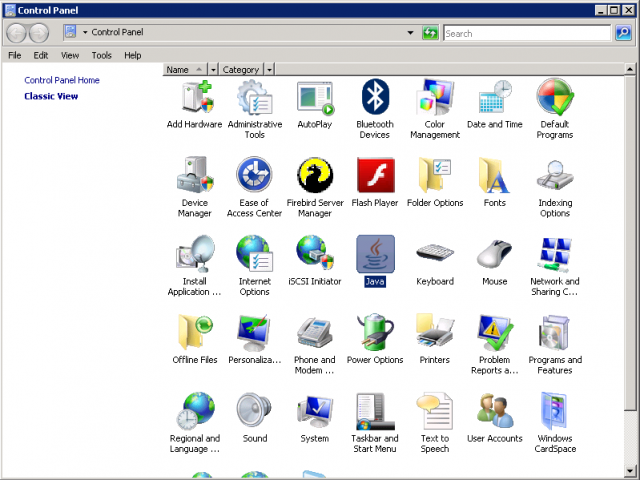
Task: Open the Add Hardware applet
Action: 194,104
